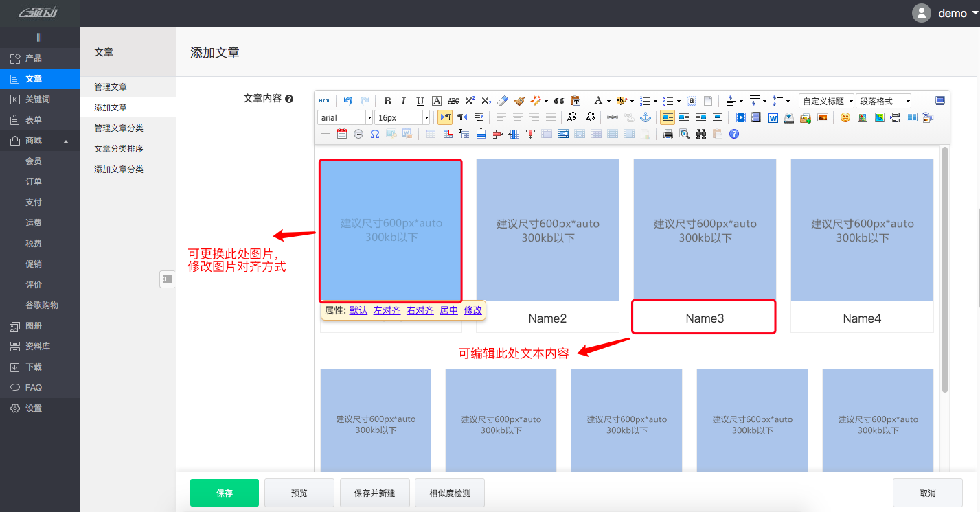Toggle left-to-right text direction button
The width and height of the screenshot is (980, 512).
coord(445,117)
